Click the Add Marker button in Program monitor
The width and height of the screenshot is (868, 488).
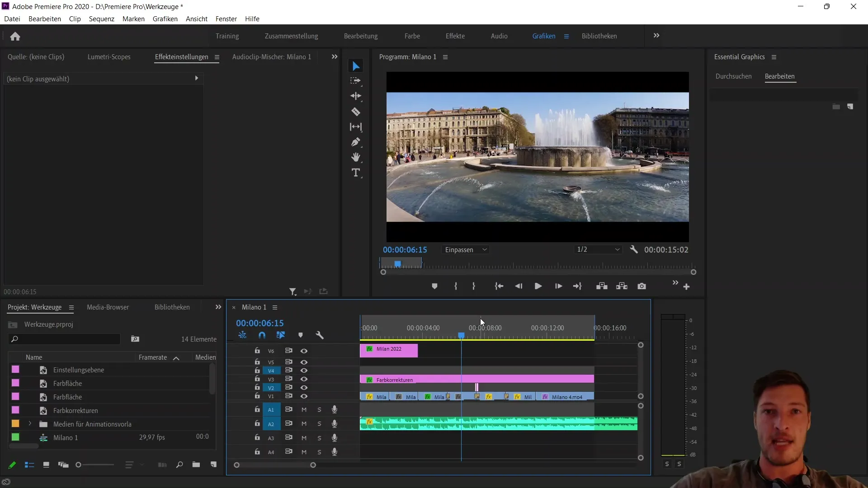tap(434, 286)
